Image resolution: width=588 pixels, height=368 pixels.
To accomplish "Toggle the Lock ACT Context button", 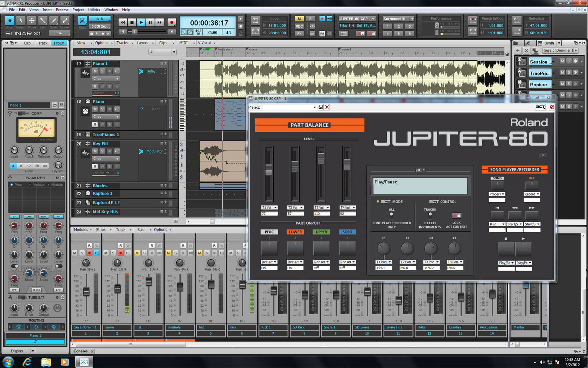I will [x=456, y=216].
